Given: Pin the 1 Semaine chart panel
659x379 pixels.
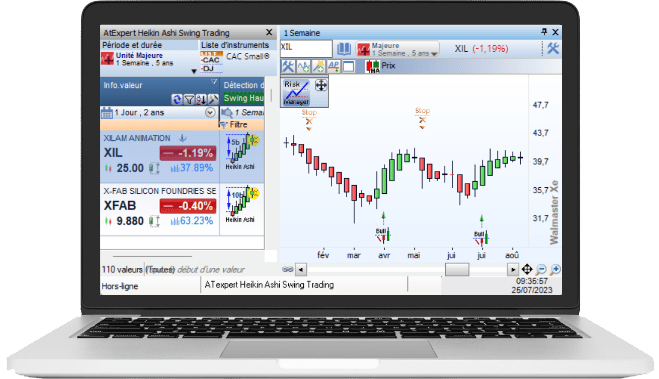Looking at the screenshot, I should pyautogui.click(x=544, y=32).
